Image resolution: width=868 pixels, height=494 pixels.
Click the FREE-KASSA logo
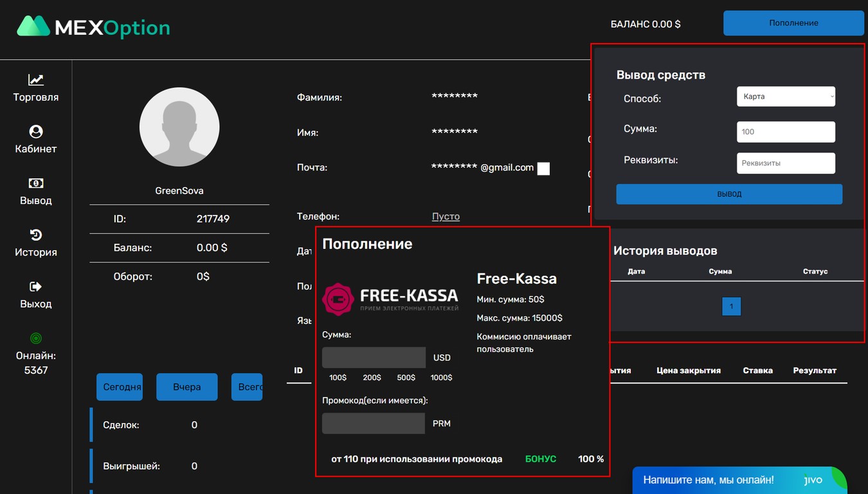tap(390, 300)
